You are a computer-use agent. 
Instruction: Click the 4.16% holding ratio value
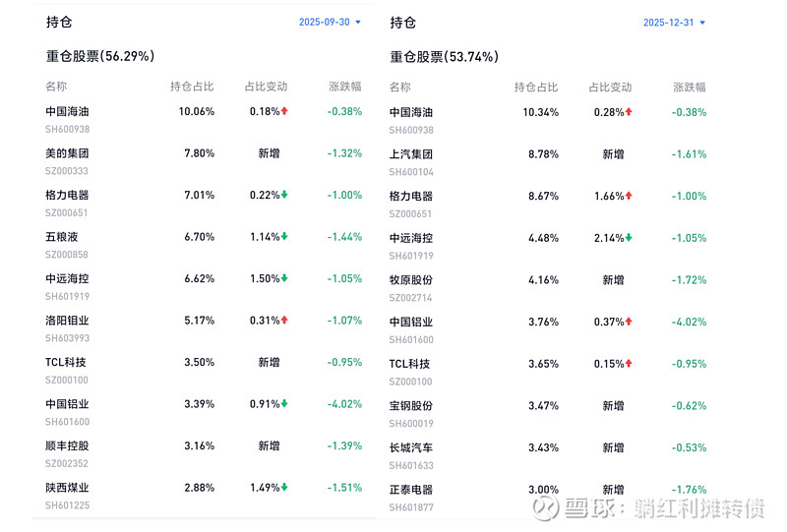[544, 280]
